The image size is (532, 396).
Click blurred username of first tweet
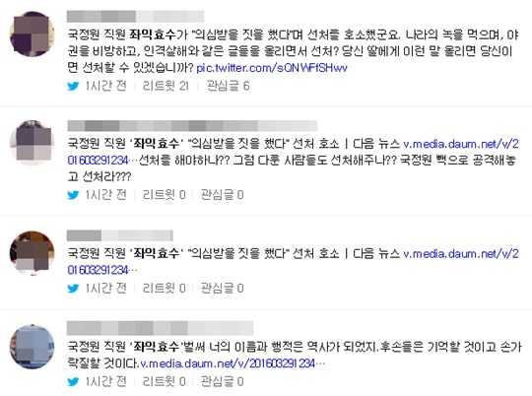[135, 17]
